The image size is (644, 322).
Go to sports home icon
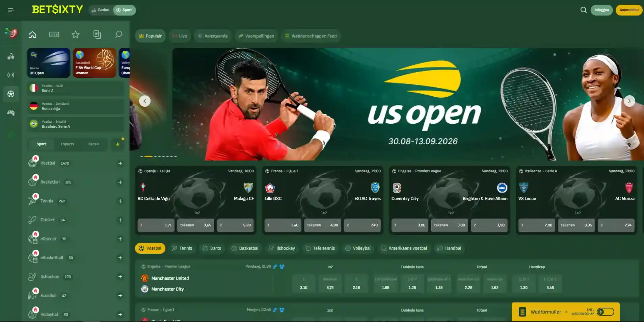(32, 34)
